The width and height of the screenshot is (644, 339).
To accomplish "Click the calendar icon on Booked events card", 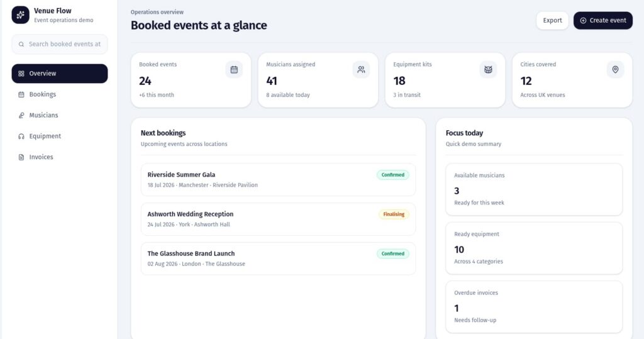I will click(234, 70).
